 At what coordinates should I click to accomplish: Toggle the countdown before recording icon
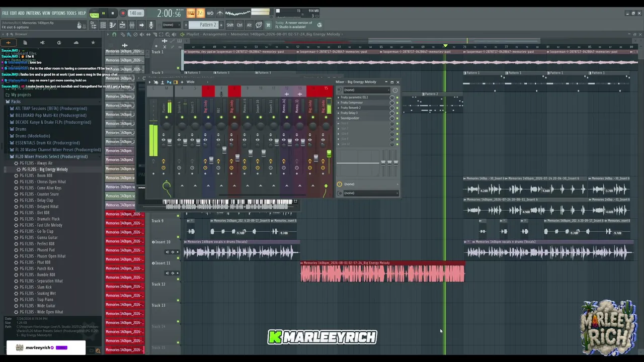pyautogui.click(x=200, y=13)
